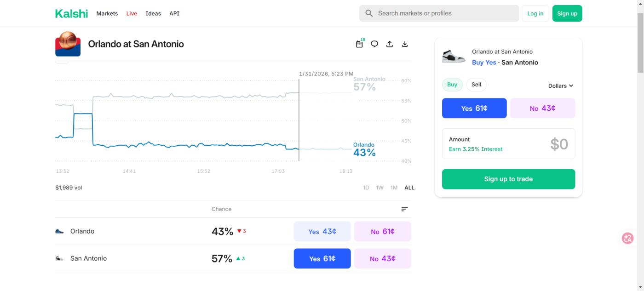The width and height of the screenshot is (644, 291).
Task: Open the comments speech bubble icon
Action: [374, 44]
